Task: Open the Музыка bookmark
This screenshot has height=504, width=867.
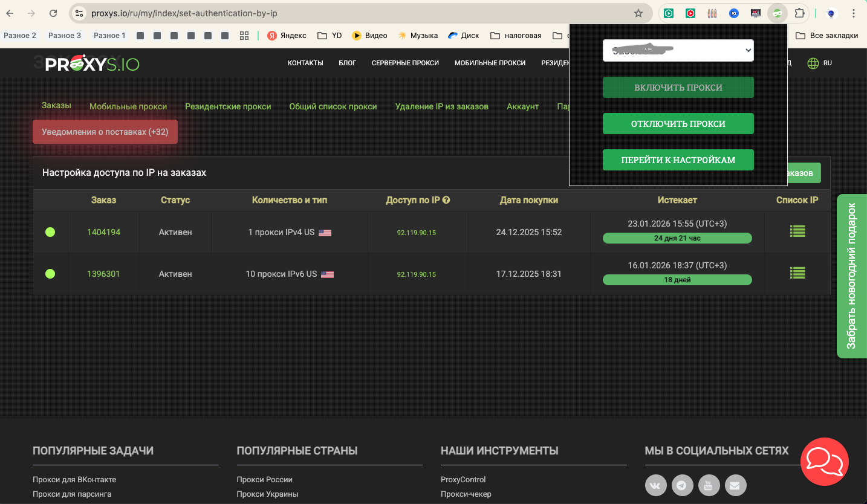Action: pyautogui.click(x=417, y=36)
